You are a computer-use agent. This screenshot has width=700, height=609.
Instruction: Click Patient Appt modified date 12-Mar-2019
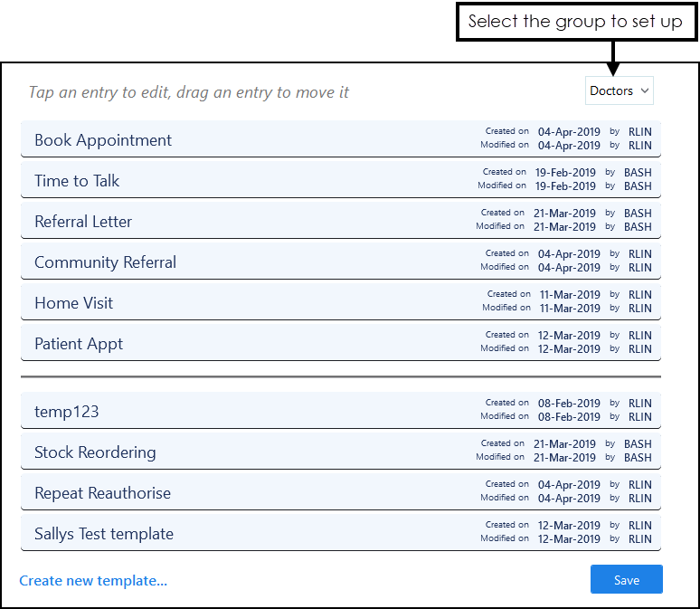(x=569, y=349)
